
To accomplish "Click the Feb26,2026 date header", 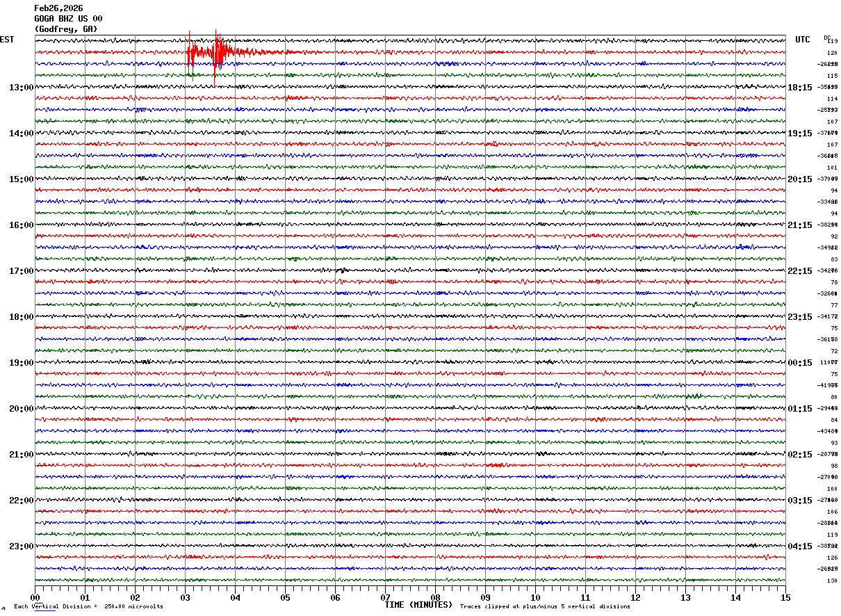I will click(x=58, y=8).
